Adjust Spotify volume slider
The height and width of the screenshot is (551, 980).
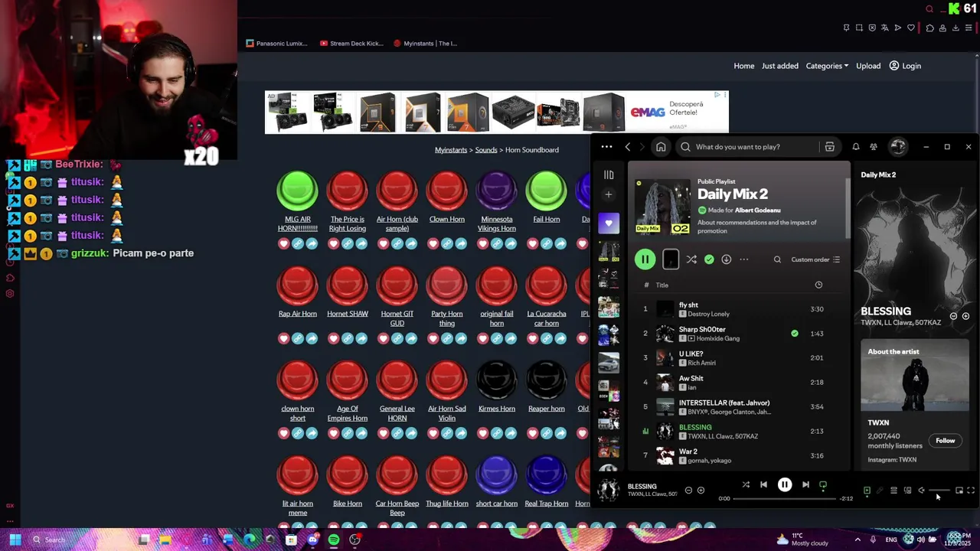939,491
